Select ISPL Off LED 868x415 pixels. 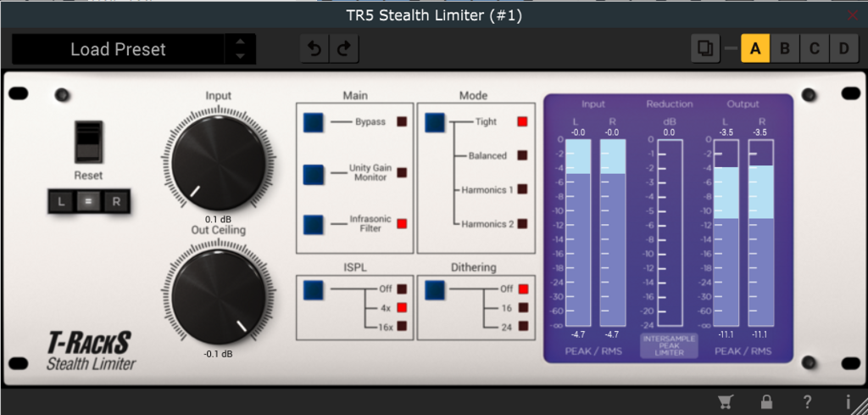(402, 289)
